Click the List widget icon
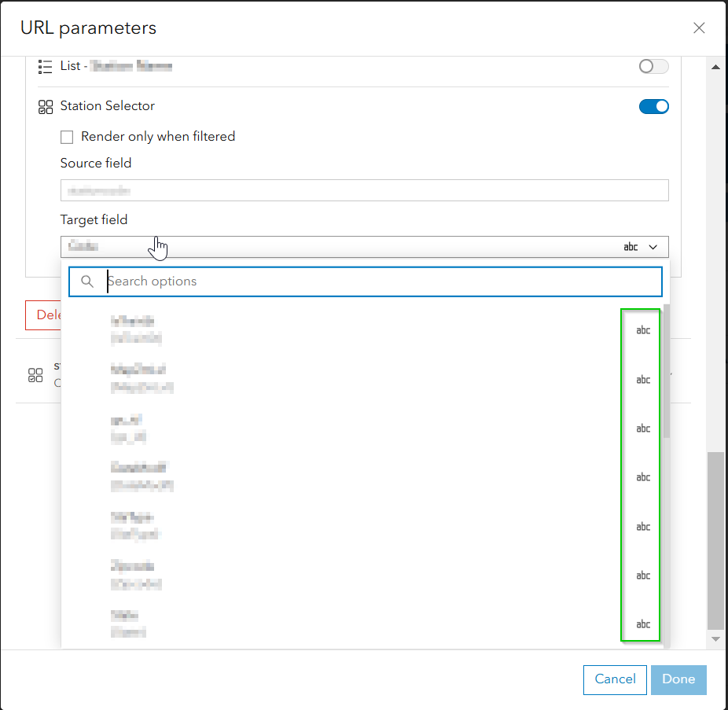The image size is (728, 710). click(x=45, y=66)
